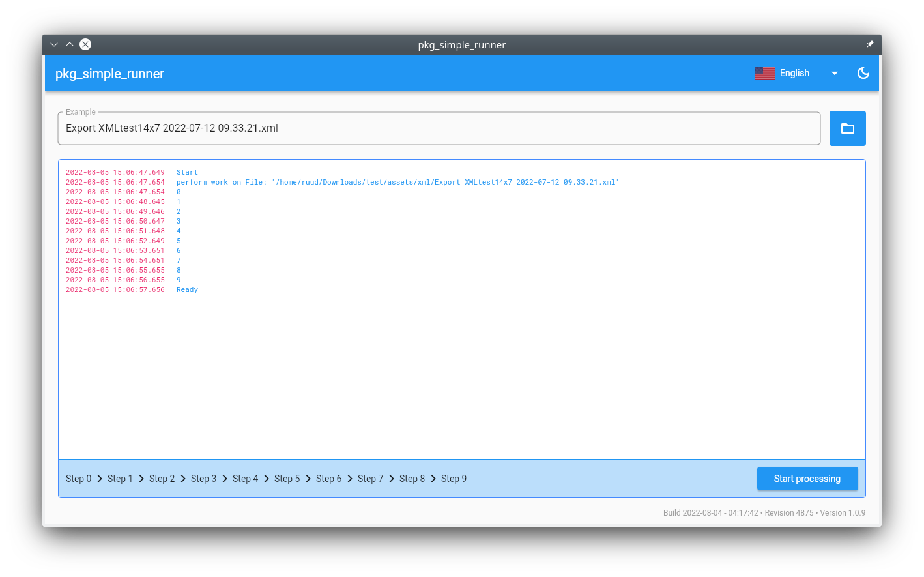Select Step 1 in the step bar

pyautogui.click(x=120, y=479)
